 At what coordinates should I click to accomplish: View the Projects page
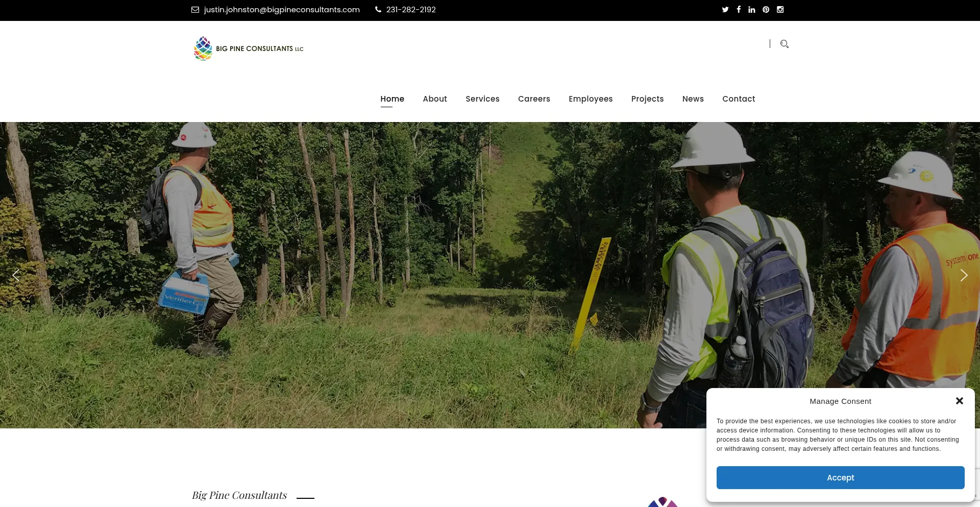[647, 99]
